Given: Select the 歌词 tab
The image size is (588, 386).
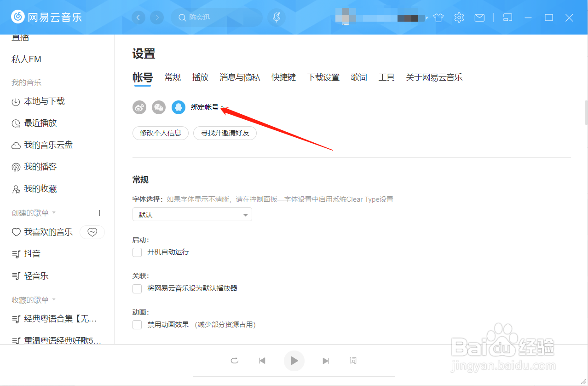Looking at the screenshot, I should [x=359, y=77].
